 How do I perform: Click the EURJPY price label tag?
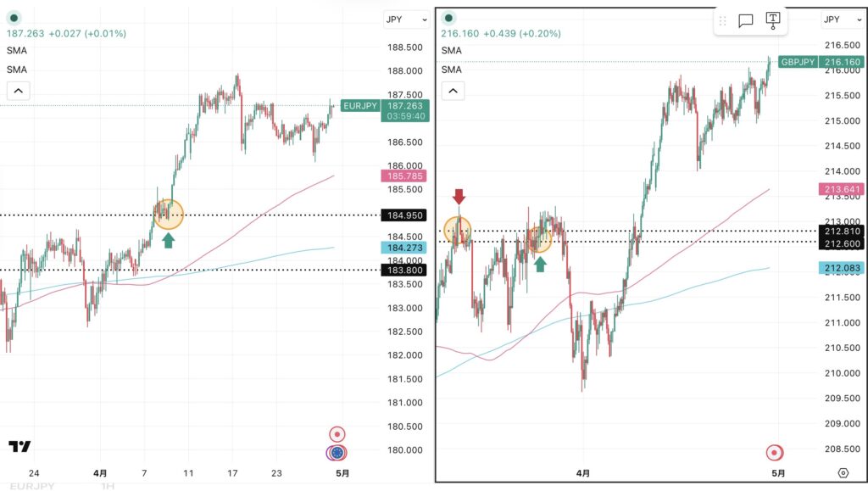point(359,106)
